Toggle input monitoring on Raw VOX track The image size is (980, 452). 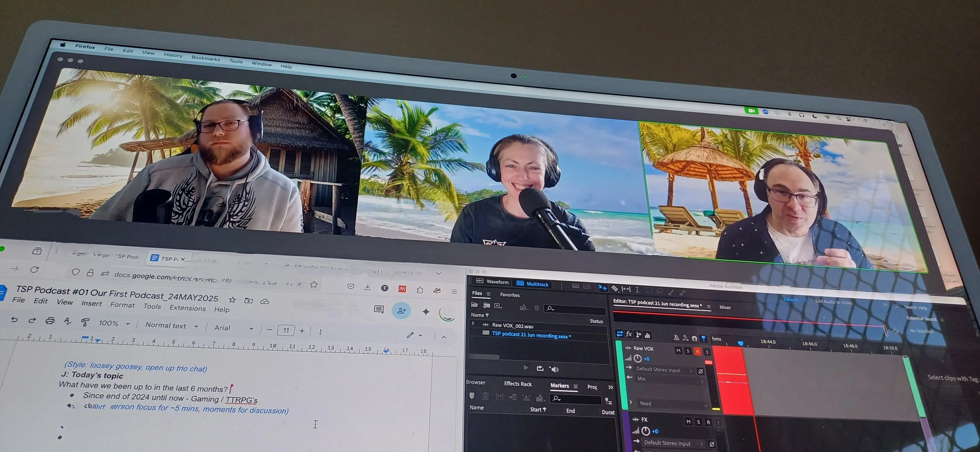tap(707, 352)
